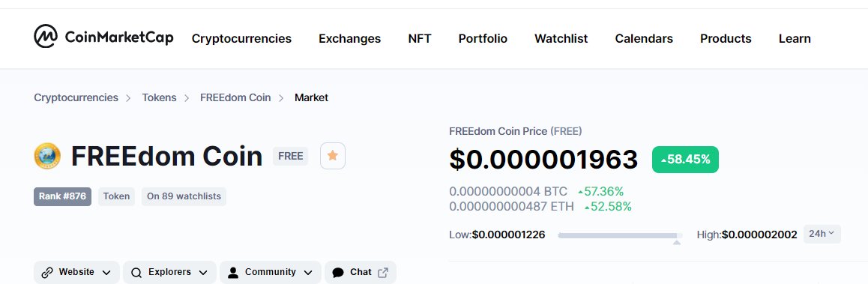Click the person icon on Community
868x284 pixels.
[233, 272]
